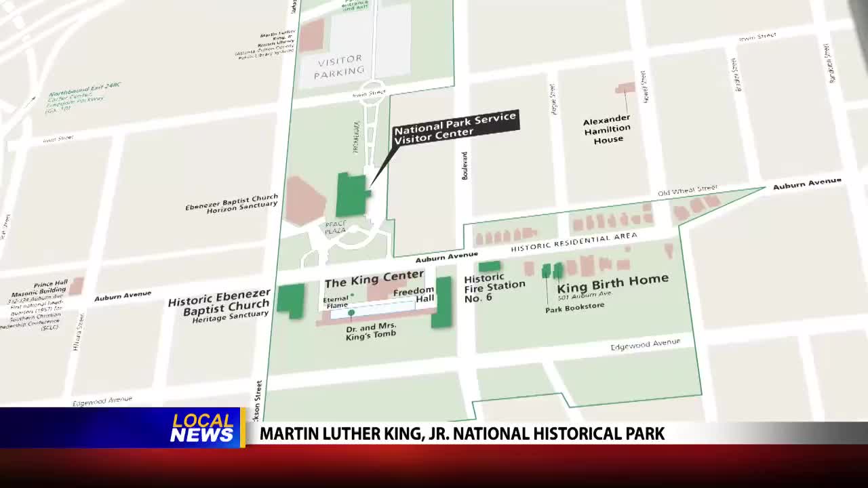Select "Auburn Avenue" label beside Old Wheat Street
This screenshot has width=868, height=488.
coord(807,184)
